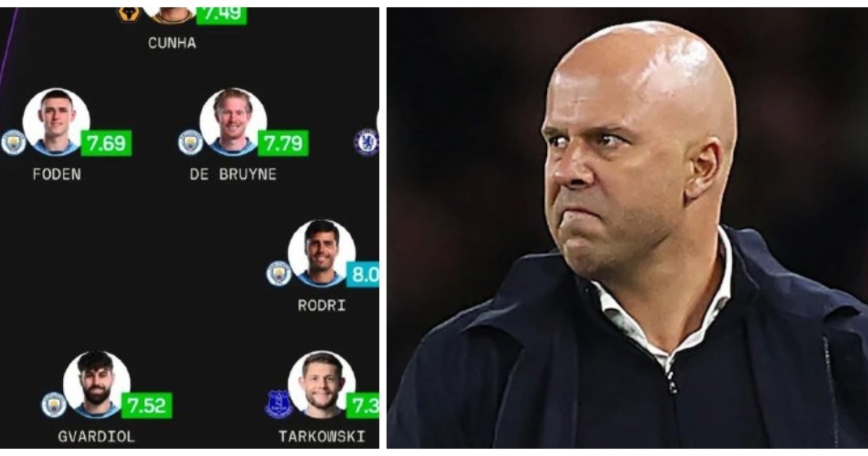Click the 7.52 rating badge
The height and width of the screenshot is (456, 868).
(x=147, y=406)
